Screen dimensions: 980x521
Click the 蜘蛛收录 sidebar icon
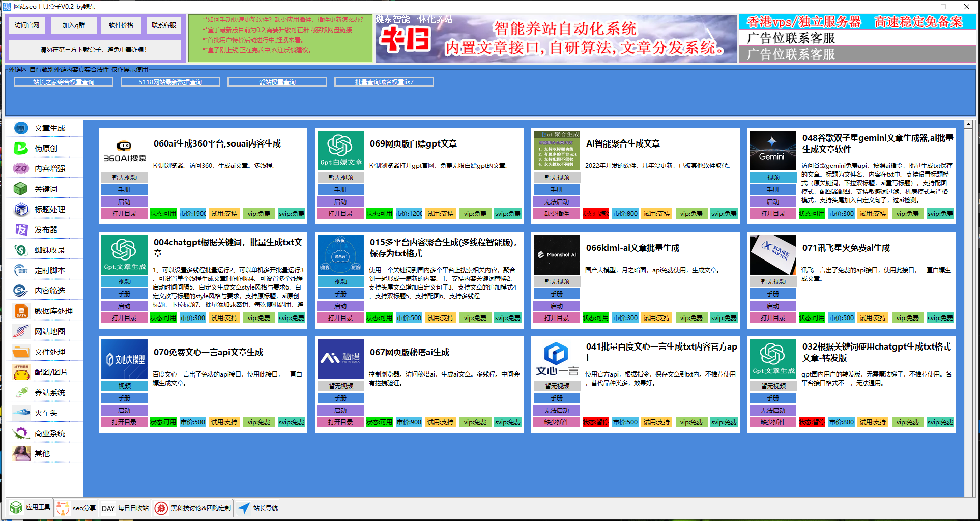[x=21, y=250]
